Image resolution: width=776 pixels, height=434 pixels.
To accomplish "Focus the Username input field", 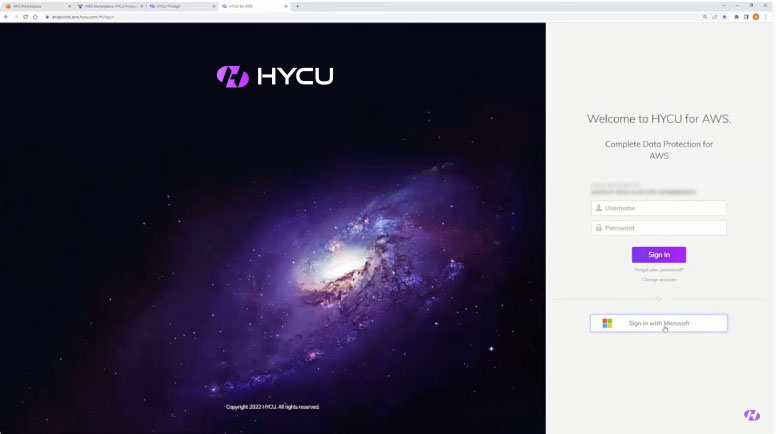I will [x=659, y=208].
